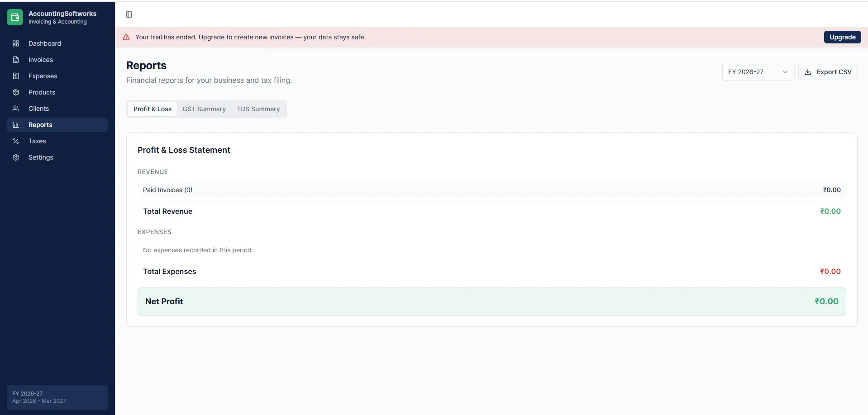868x415 pixels.
Task: Go to the Invoices page
Action: point(57,60)
